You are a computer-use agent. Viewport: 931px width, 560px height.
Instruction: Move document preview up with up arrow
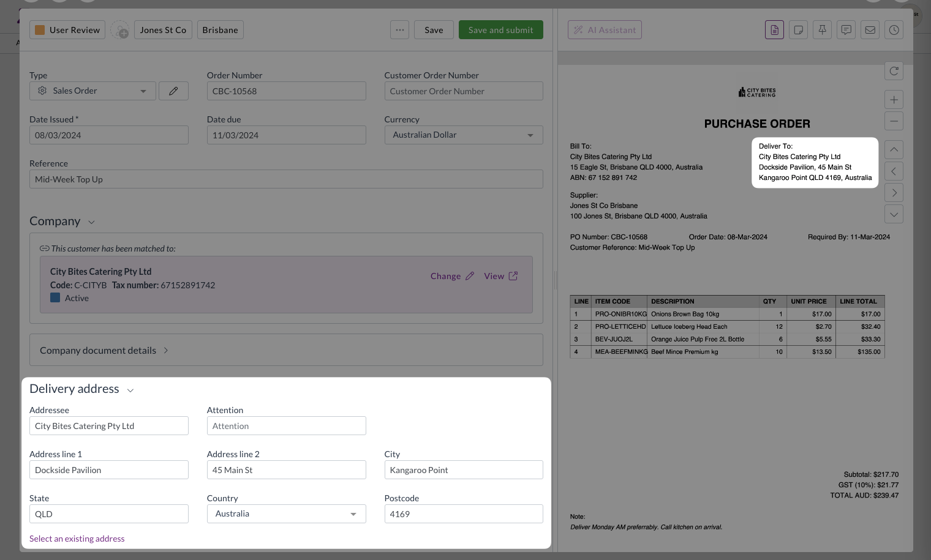[x=894, y=149]
